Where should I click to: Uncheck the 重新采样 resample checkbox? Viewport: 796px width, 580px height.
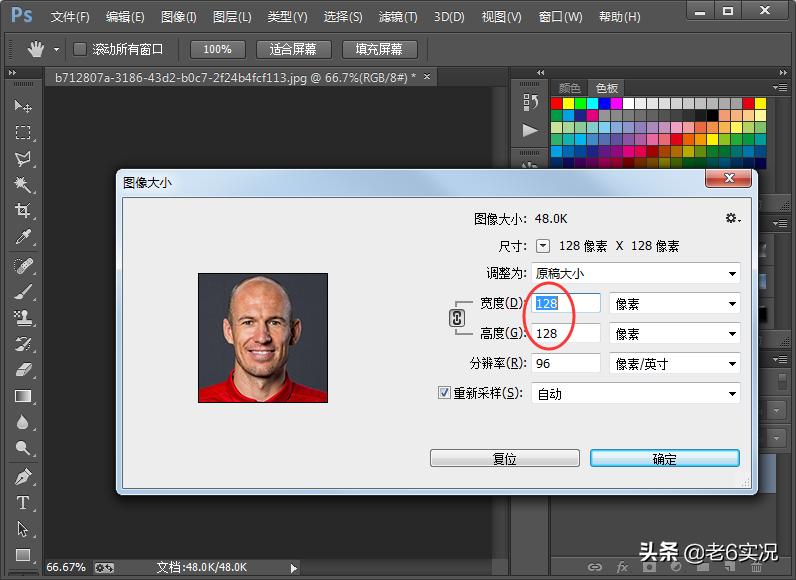click(445, 393)
